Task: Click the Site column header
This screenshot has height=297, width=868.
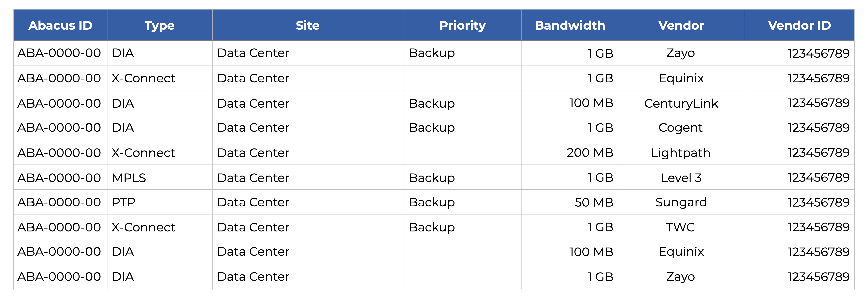Action: [x=308, y=25]
